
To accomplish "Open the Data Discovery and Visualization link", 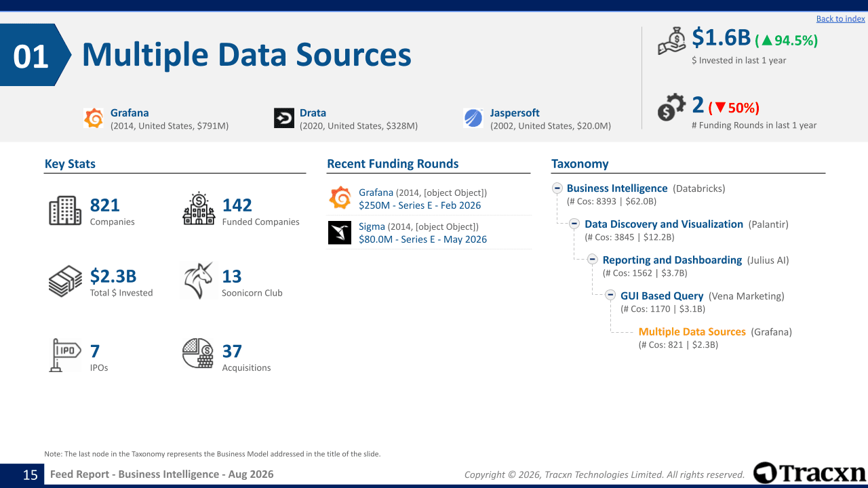I will (664, 224).
